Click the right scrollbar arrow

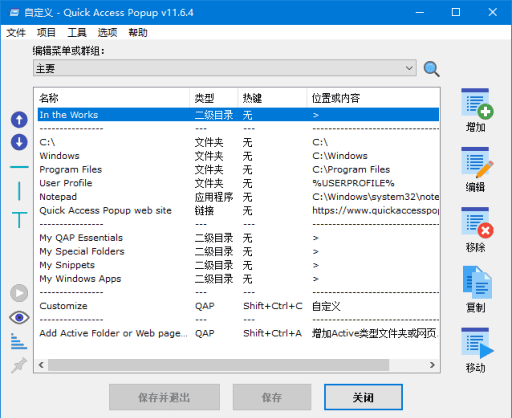(x=432, y=365)
